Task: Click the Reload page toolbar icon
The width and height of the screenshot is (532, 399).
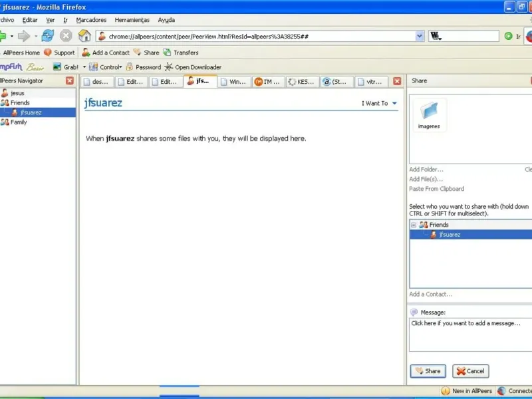Action: (48, 36)
